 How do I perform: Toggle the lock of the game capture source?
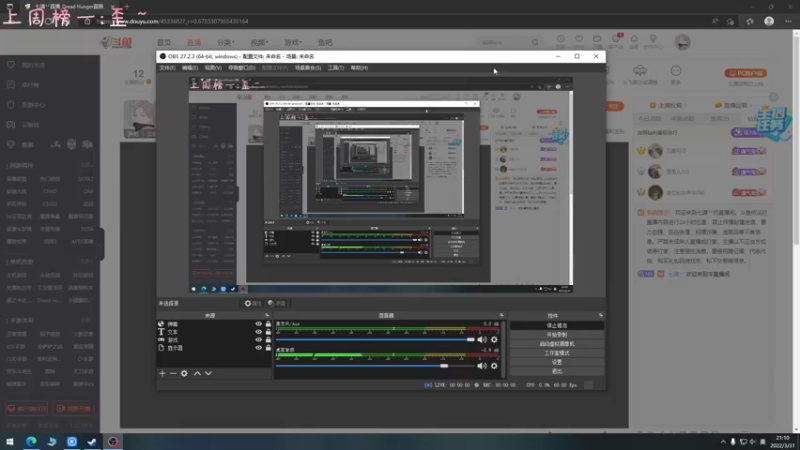coord(268,340)
